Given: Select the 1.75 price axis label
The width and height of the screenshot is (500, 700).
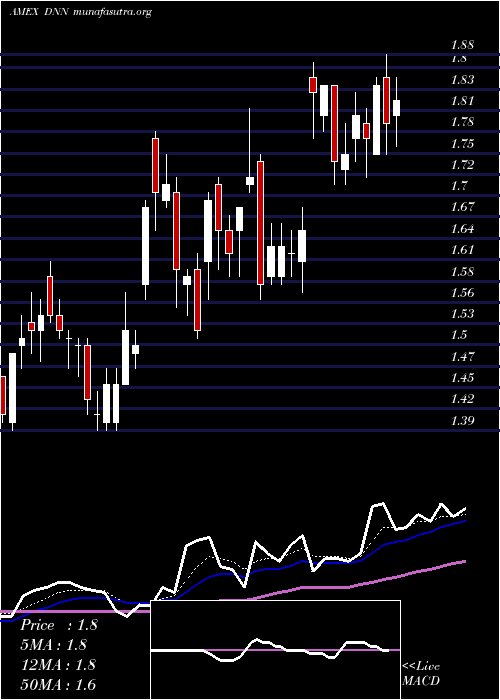Looking at the screenshot, I should [x=462, y=144].
